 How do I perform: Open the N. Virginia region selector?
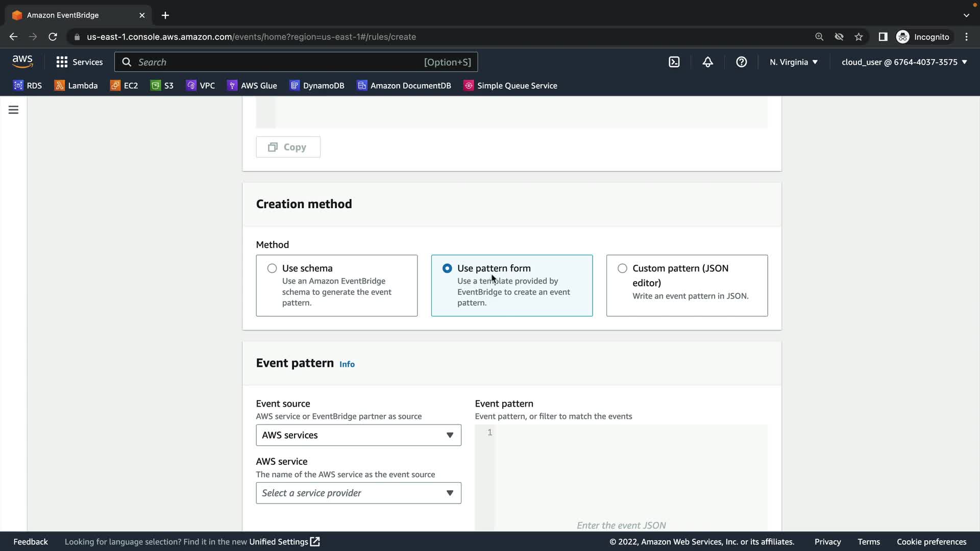coord(793,62)
